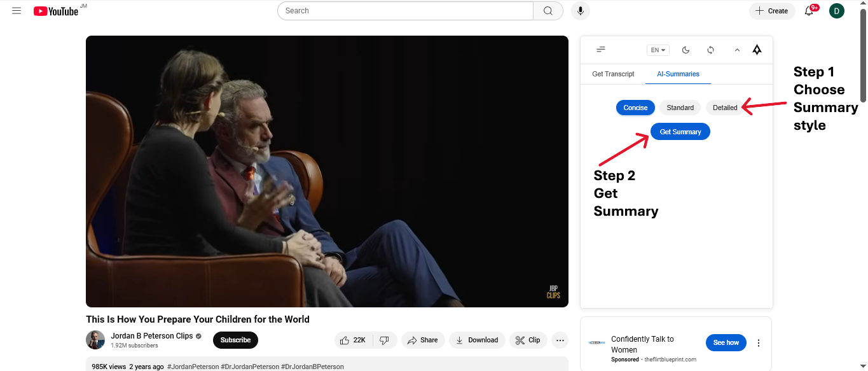Viewport: 868px width, 371px height.
Task: Toggle dark mode moon icon in panel
Action: pyautogui.click(x=685, y=50)
